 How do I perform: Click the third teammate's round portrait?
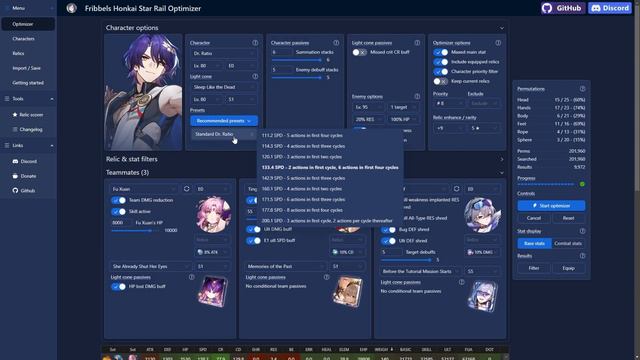click(x=482, y=214)
